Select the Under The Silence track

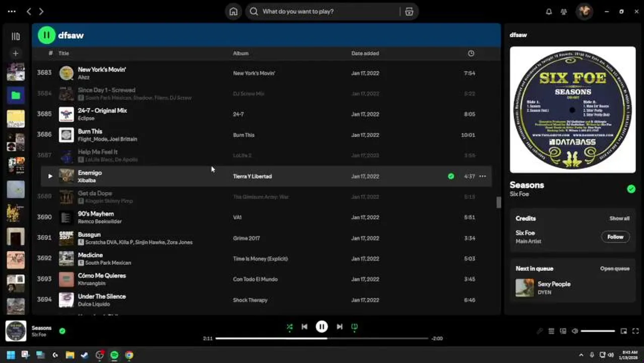266,299
